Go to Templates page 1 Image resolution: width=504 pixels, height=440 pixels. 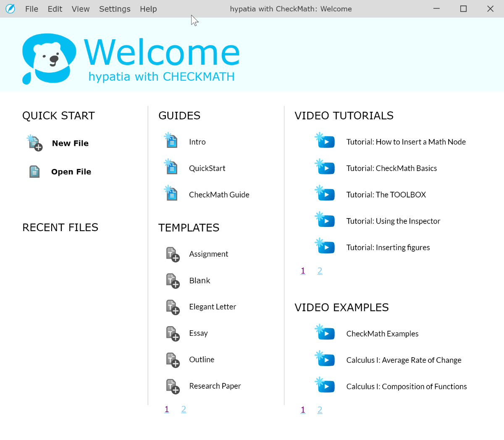coord(167,409)
